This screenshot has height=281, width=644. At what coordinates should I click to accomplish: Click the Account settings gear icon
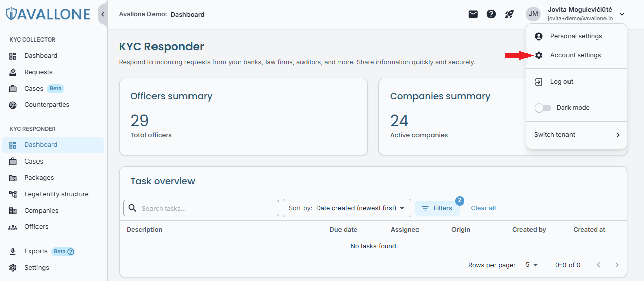coord(539,55)
